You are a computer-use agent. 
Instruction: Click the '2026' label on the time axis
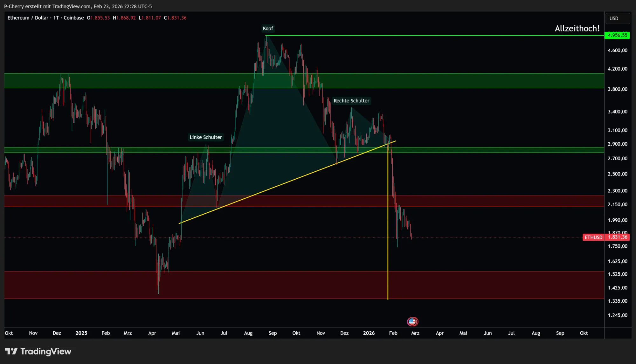369,333
